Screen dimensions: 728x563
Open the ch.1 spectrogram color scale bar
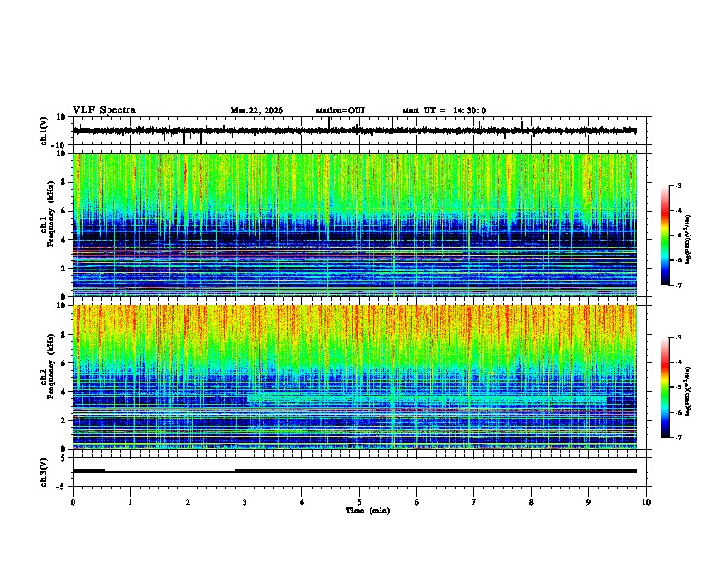pos(665,236)
